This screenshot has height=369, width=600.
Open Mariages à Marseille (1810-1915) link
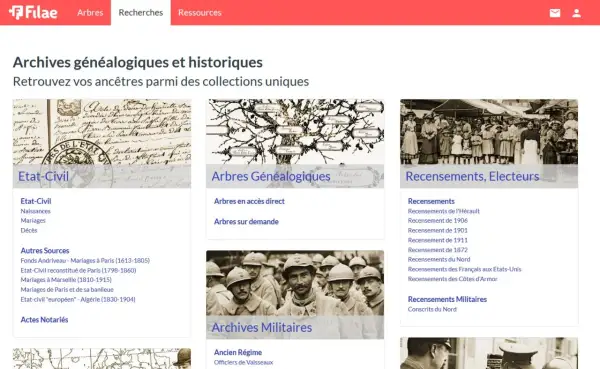pos(66,280)
